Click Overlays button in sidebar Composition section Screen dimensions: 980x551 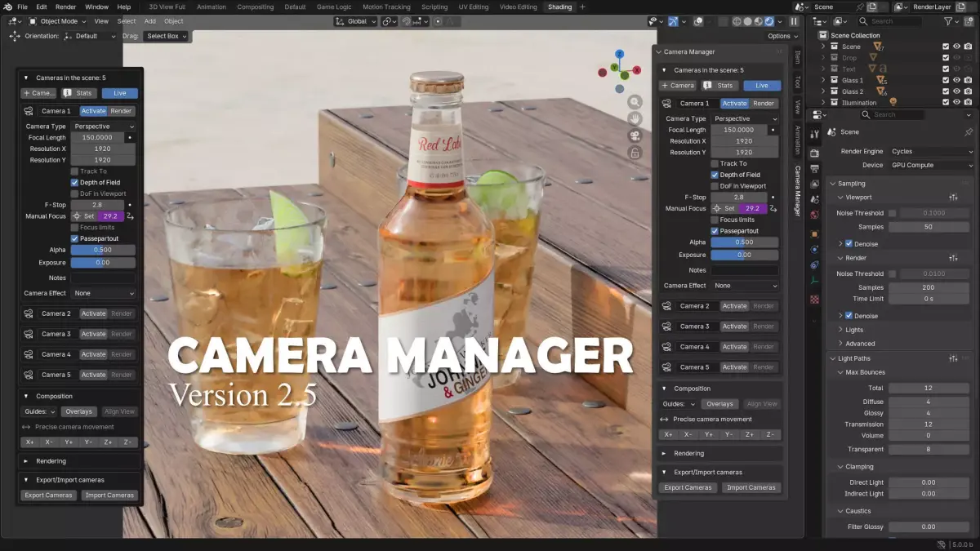[x=719, y=404]
